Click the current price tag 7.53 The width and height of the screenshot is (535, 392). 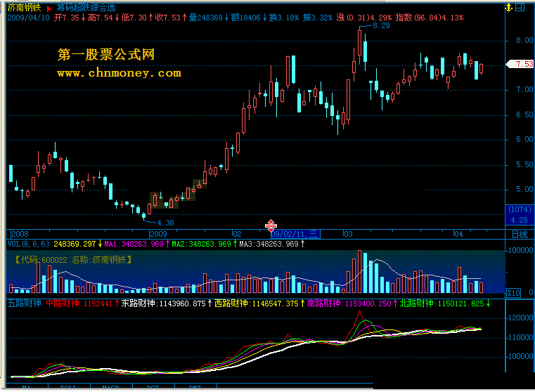click(521, 64)
